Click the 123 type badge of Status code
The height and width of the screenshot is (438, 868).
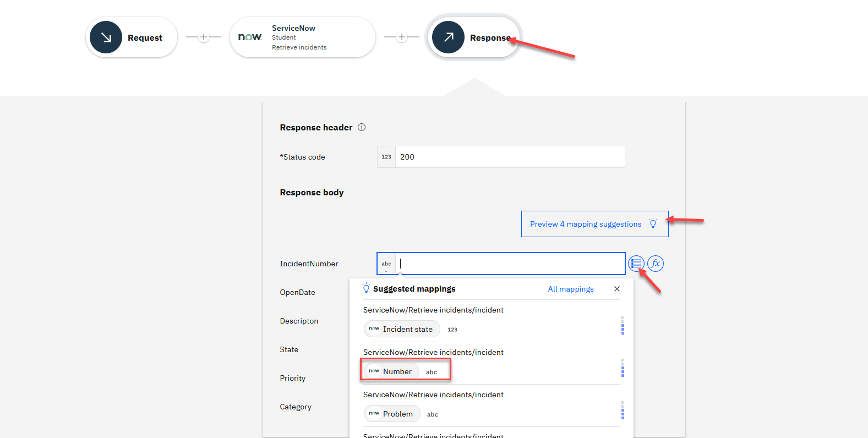click(386, 157)
